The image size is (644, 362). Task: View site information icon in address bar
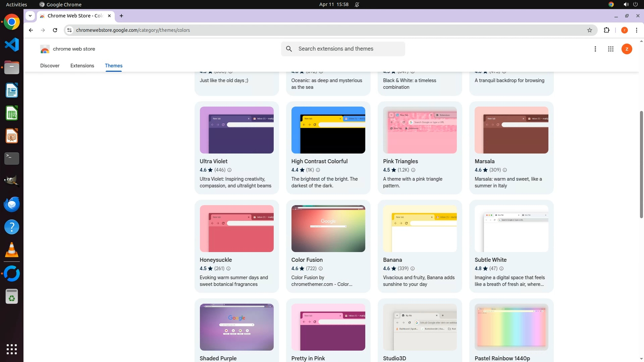point(69,30)
